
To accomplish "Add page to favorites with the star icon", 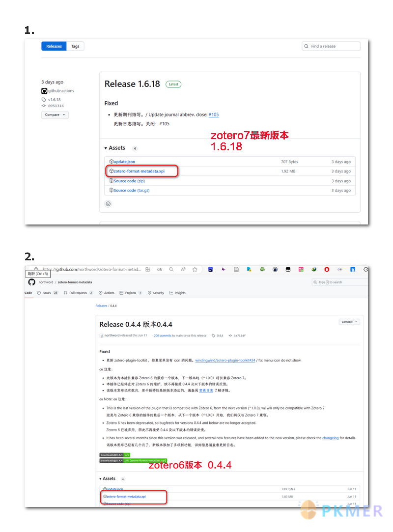I will [195, 269].
